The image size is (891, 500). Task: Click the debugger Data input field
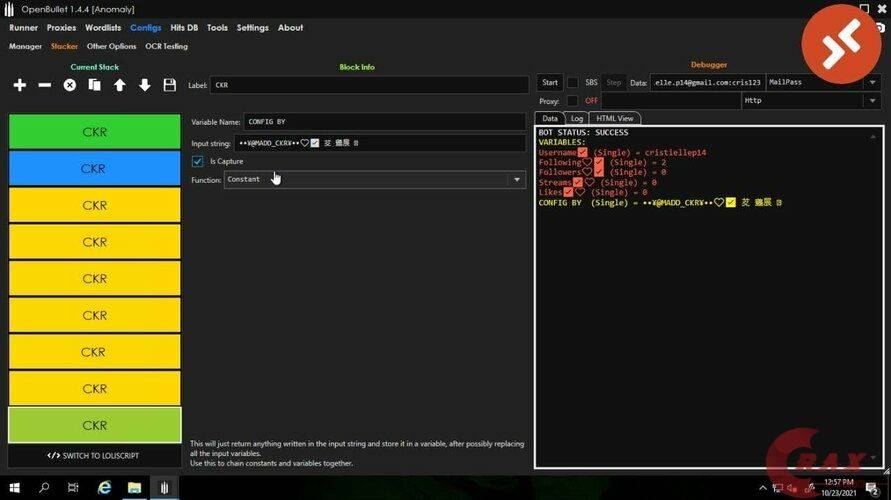[707, 82]
